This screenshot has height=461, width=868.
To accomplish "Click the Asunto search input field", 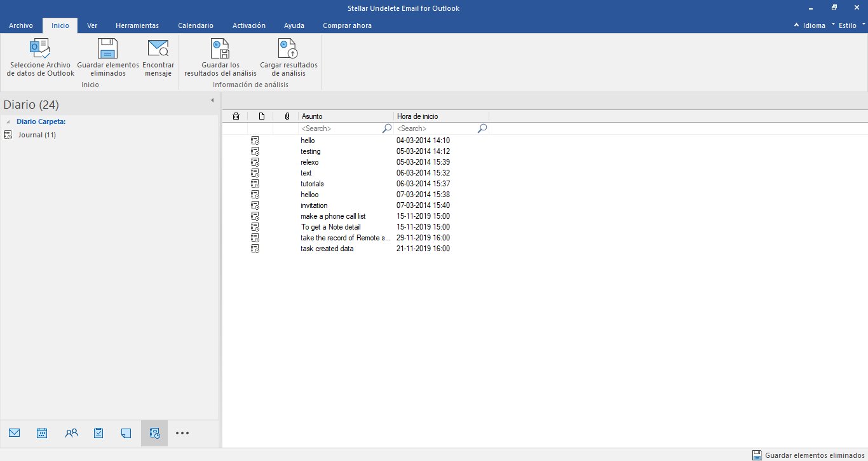I will (341, 128).
